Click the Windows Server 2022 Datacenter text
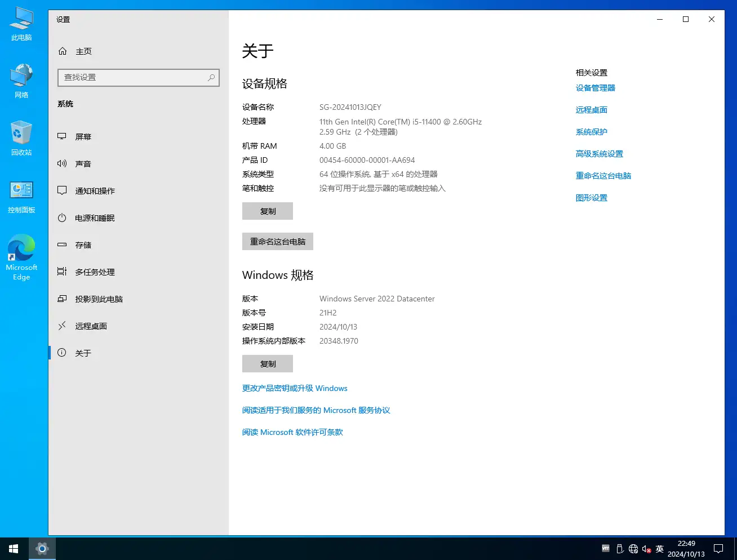The width and height of the screenshot is (737, 560). click(377, 299)
